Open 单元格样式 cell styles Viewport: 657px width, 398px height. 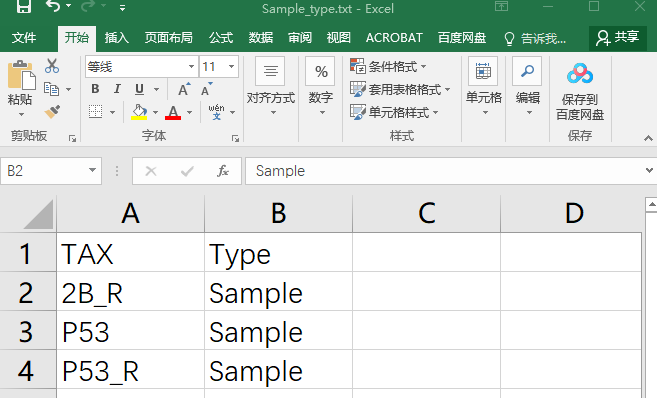point(394,112)
